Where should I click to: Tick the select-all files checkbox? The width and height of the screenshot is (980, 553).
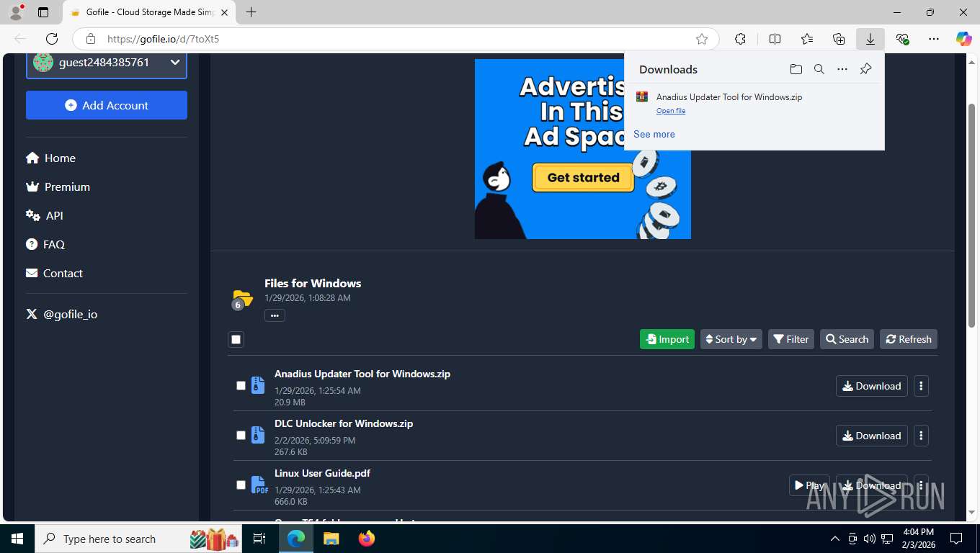point(236,339)
